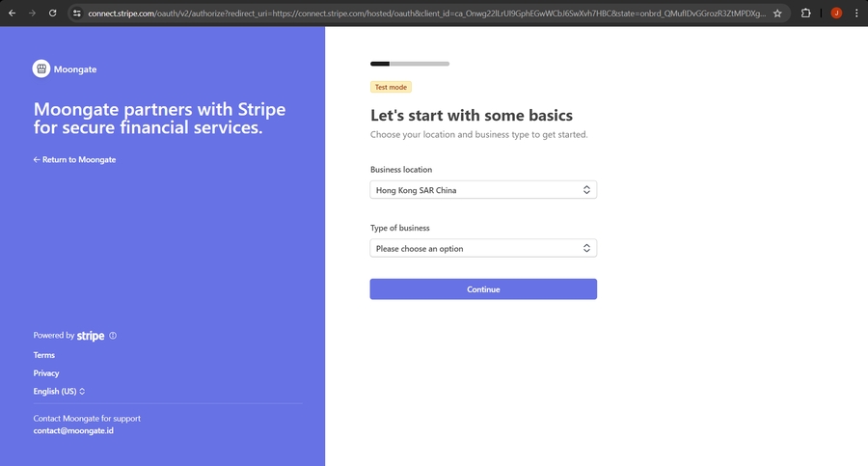Reload the Stripe onboarding page
This screenshot has height=466, width=868.
point(52,14)
